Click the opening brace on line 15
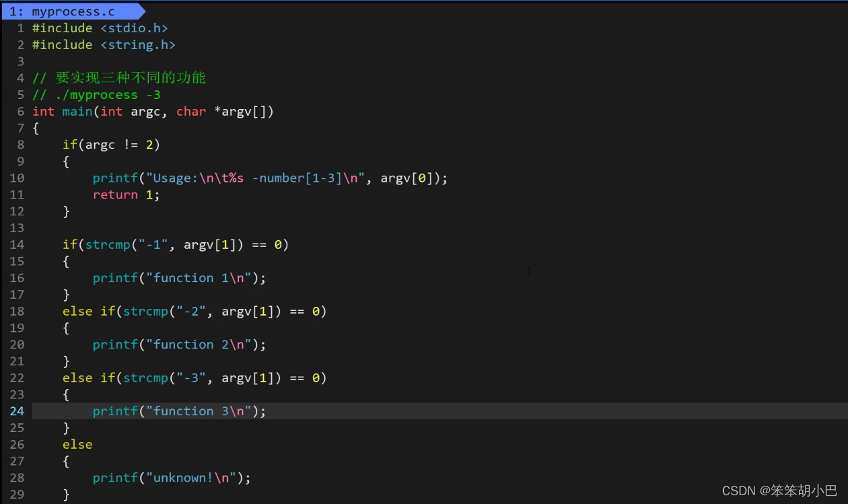The image size is (848, 504). click(66, 262)
